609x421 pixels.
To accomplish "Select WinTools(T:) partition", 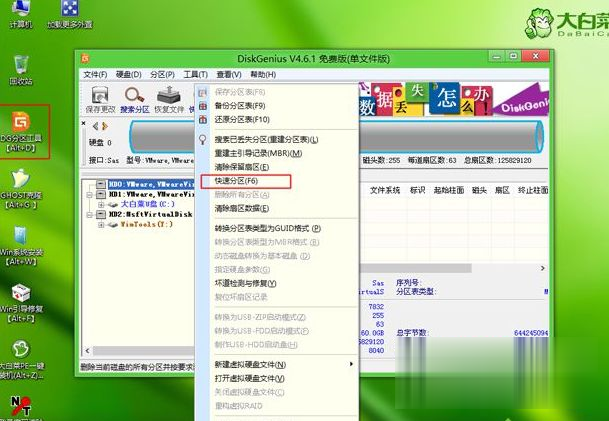I will pos(146,224).
